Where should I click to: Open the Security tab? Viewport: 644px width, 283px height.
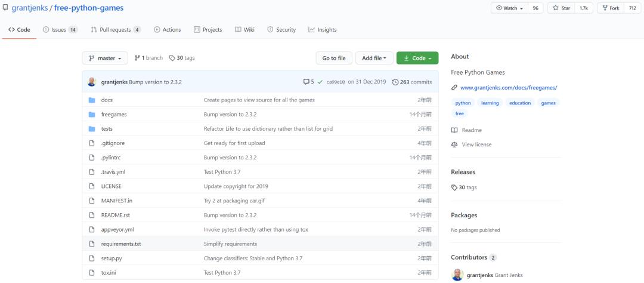281,30
